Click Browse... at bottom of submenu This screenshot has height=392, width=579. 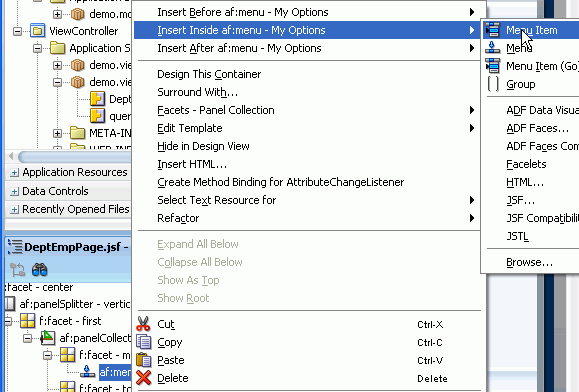[x=531, y=262]
